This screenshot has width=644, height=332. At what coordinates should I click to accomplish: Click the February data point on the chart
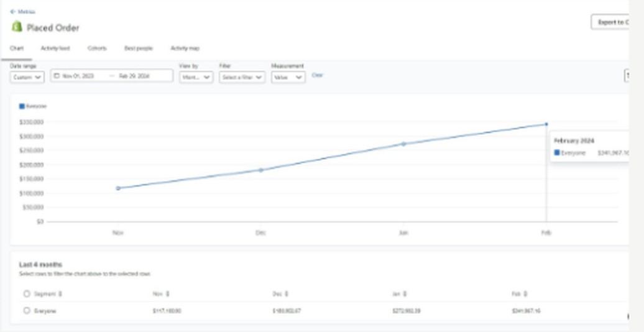546,124
